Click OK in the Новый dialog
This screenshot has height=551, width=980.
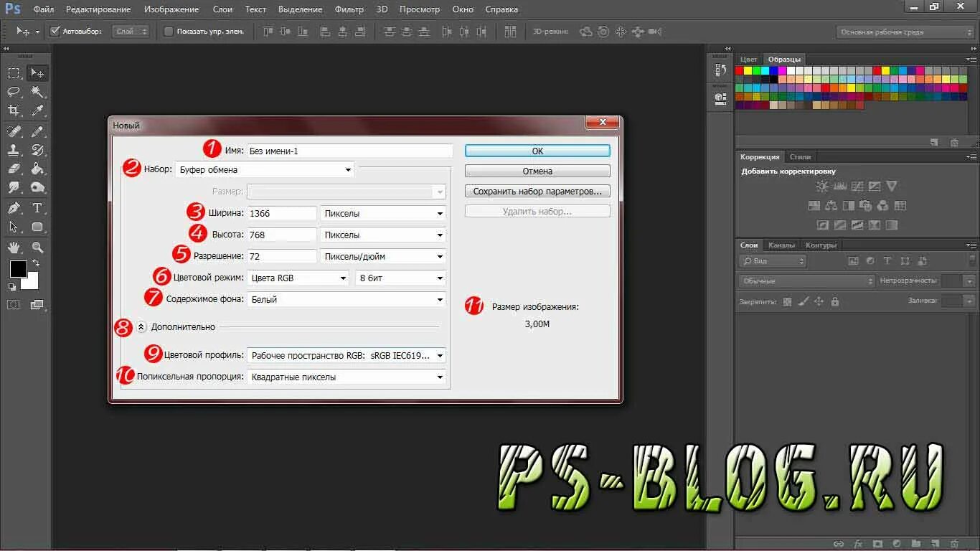(537, 151)
